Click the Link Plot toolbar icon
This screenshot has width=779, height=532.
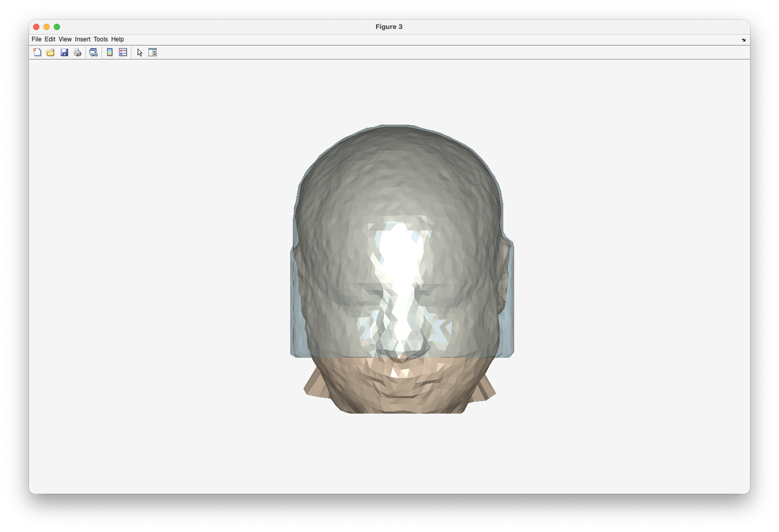94,52
